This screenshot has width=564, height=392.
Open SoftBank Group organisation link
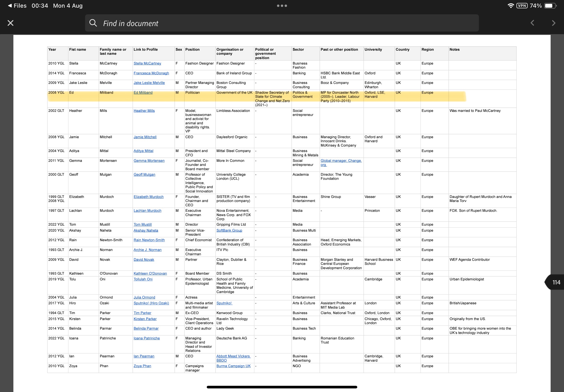pyautogui.click(x=229, y=230)
